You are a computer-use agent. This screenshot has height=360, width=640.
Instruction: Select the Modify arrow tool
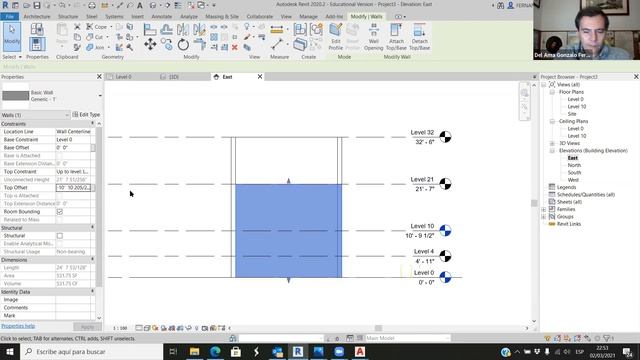tap(12, 36)
